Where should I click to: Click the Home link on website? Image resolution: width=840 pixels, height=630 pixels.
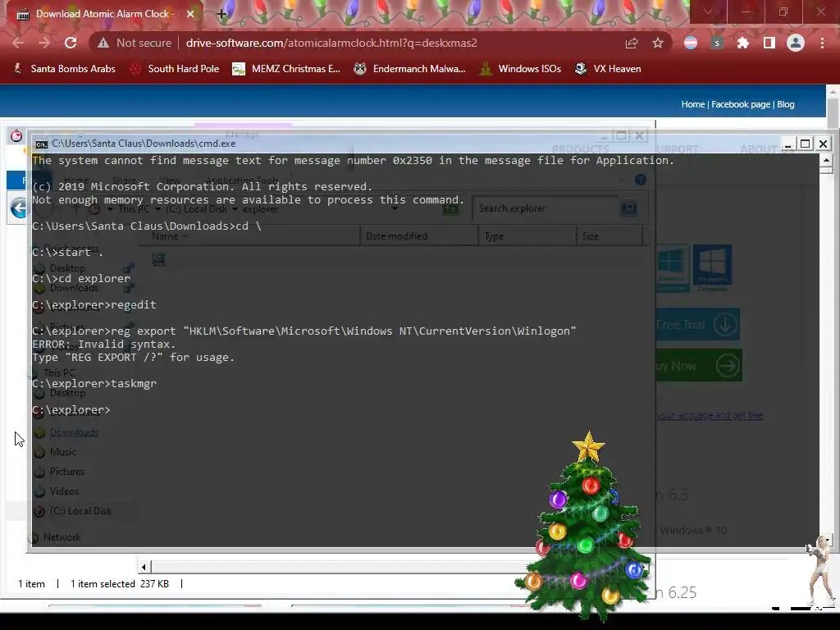click(692, 104)
